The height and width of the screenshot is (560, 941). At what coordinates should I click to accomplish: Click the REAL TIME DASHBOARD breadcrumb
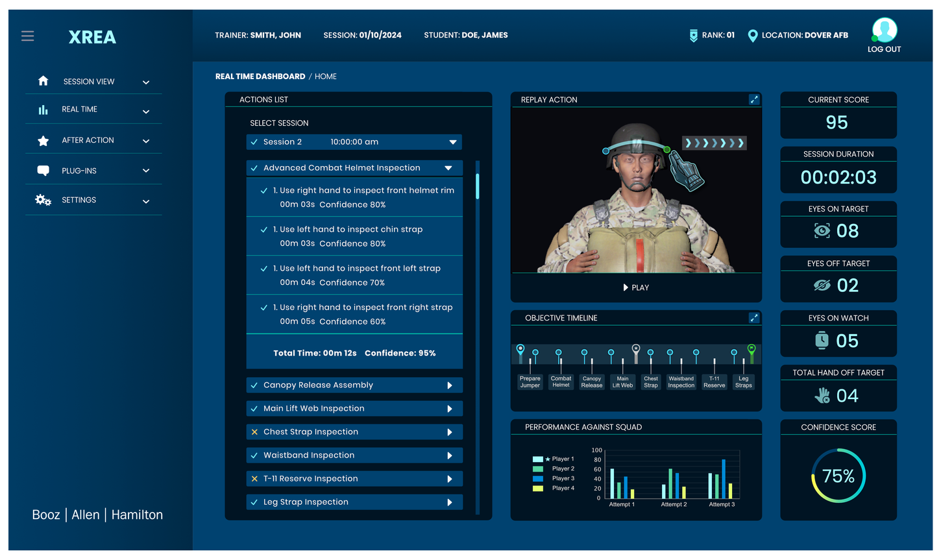[260, 77]
